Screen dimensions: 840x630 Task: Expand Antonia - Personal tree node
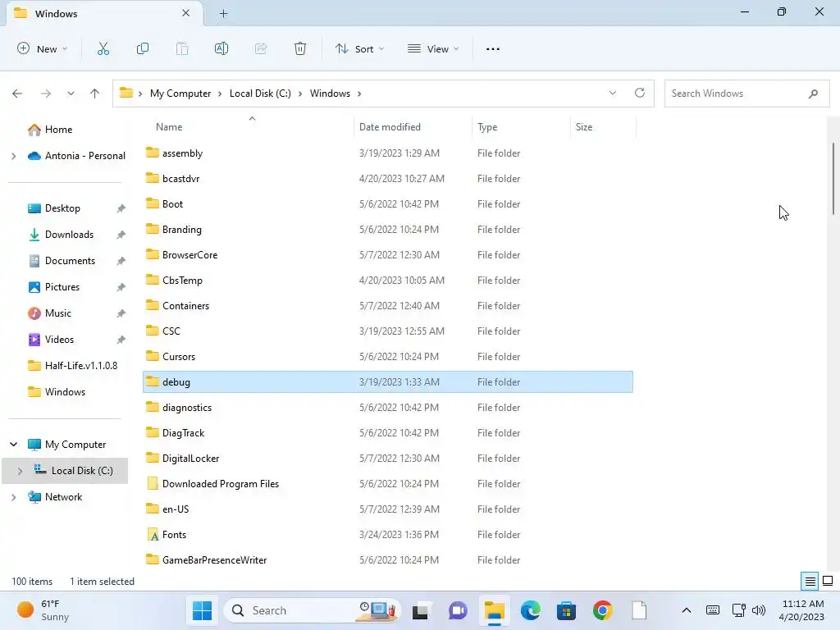pyautogui.click(x=14, y=156)
